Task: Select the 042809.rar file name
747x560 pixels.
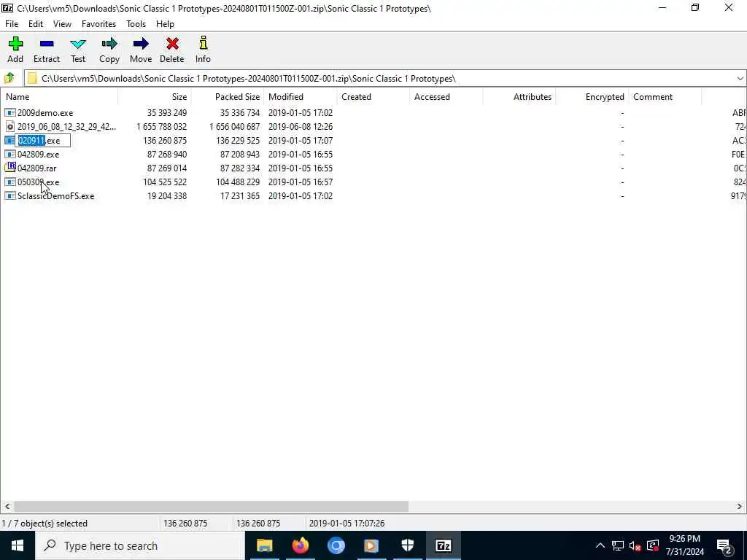Action: pyautogui.click(x=36, y=168)
